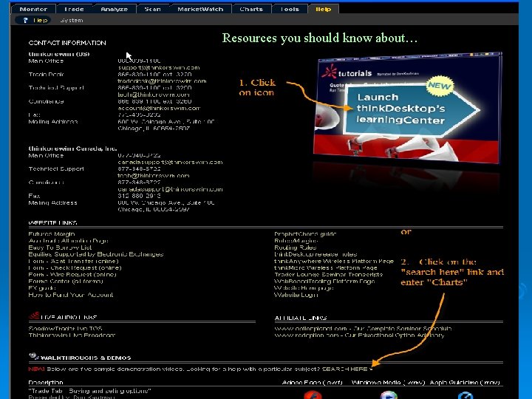Image resolution: width=532 pixels, height=399 pixels.
Task: Open the FX guide link
Action: [x=42, y=288]
